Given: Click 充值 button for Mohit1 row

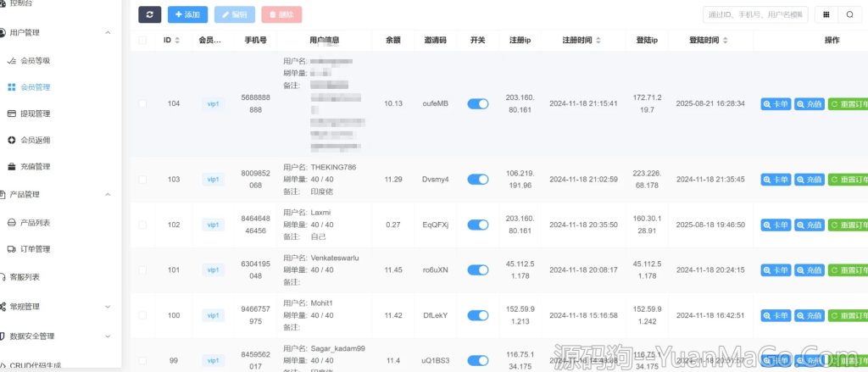Looking at the screenshot, I should 810,316.
